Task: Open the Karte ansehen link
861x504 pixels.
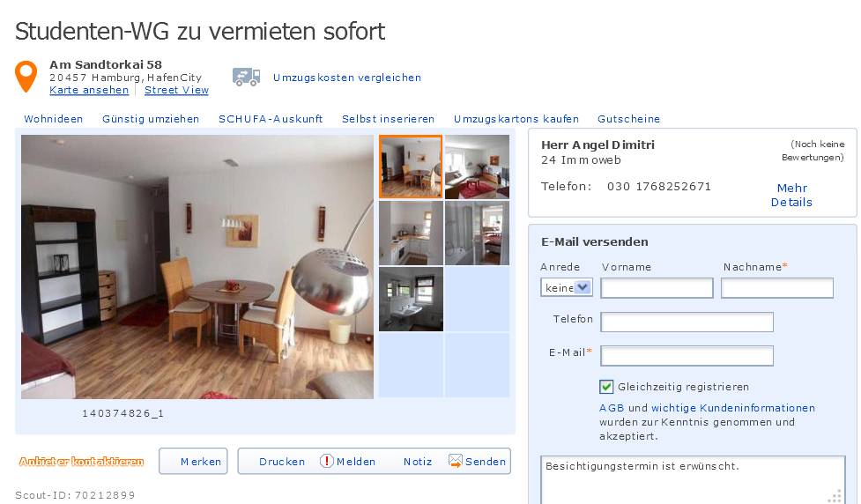Action: [x=89, y=90]
